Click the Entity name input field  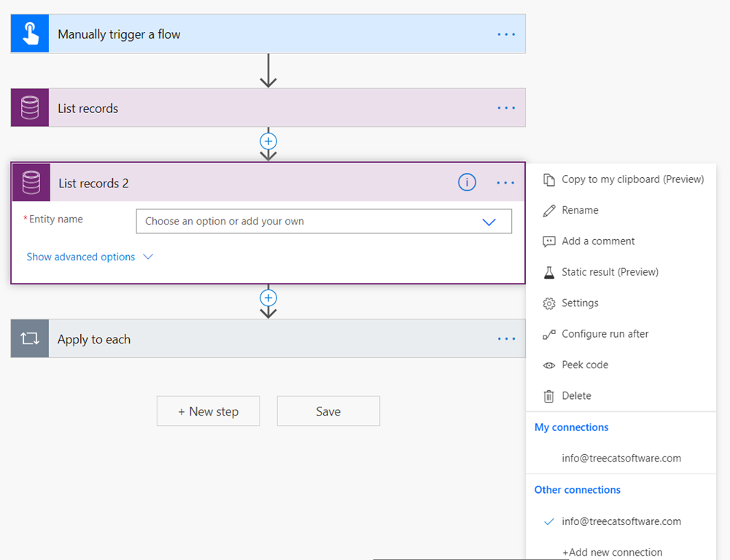[324, 221]
